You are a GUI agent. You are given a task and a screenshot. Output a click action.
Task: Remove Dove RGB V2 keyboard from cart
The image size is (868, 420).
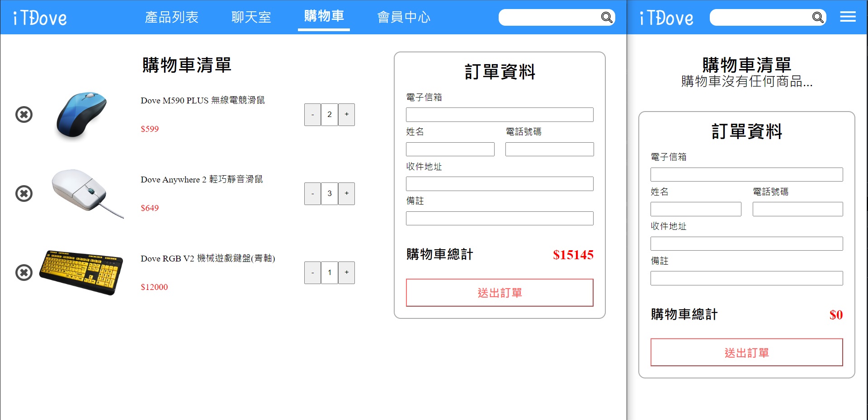click(x=24, y=272)
